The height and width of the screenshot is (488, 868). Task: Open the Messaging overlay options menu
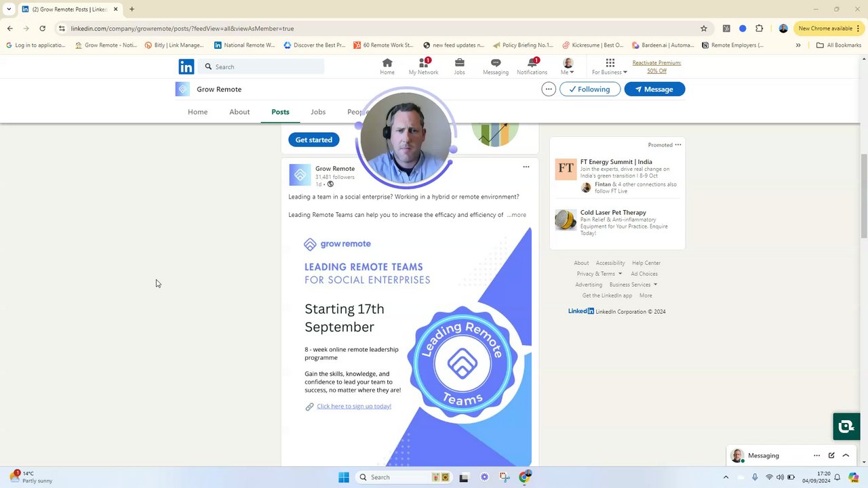[x=816, y=455]
